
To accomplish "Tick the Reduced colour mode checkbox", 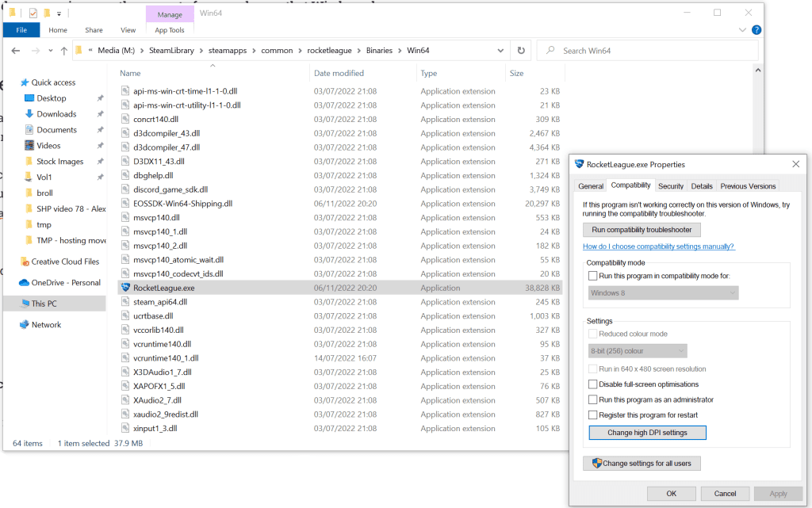I will coord(593,334).
